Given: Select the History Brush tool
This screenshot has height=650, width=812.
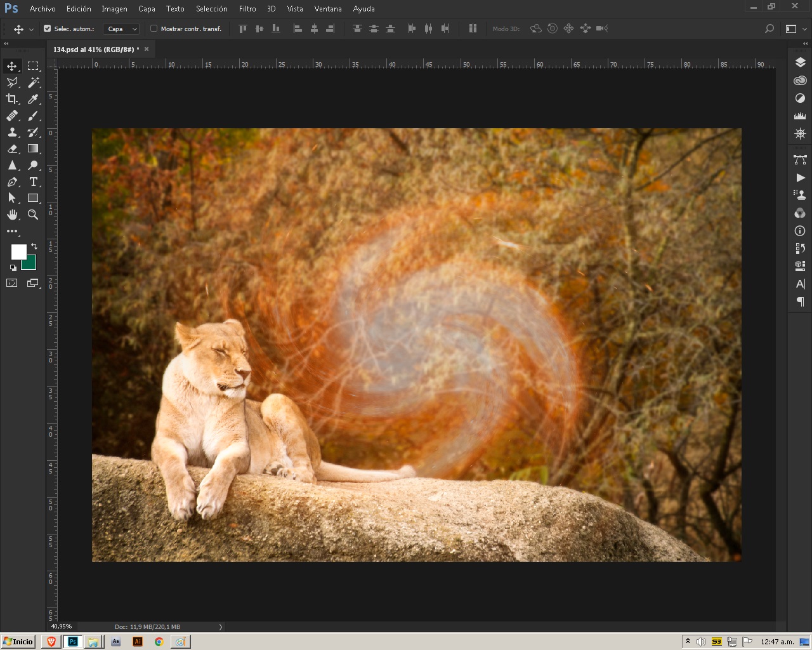Looking at the screenshot, I should click(x=33, y=132).
